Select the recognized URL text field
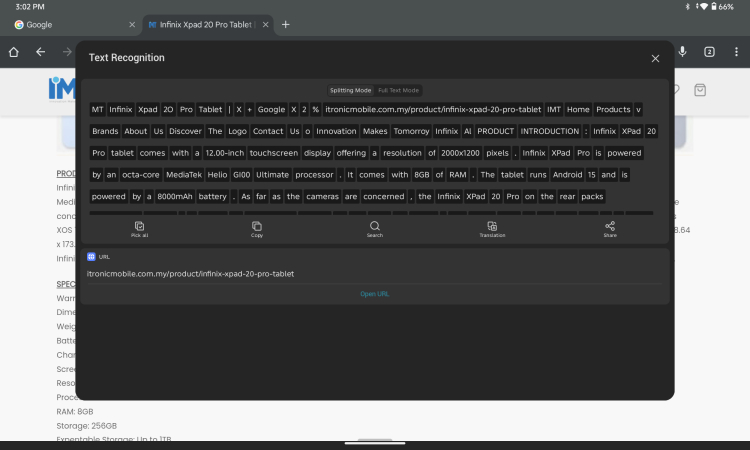750x450 pixels. pos(190,274)
